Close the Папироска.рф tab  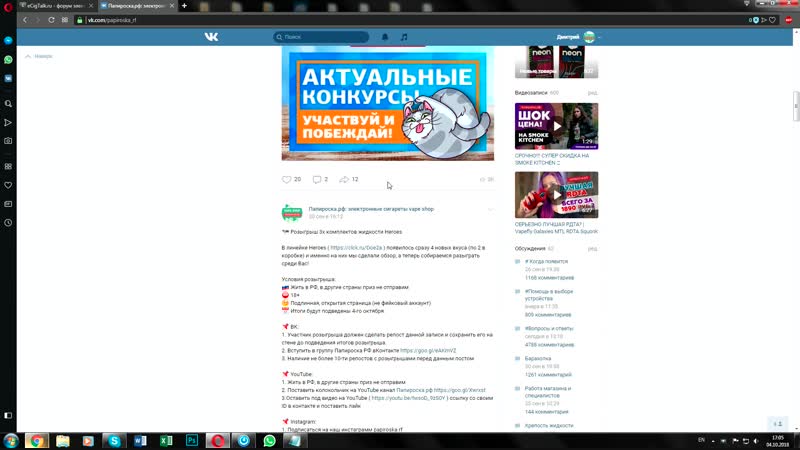tap(172, 6)
